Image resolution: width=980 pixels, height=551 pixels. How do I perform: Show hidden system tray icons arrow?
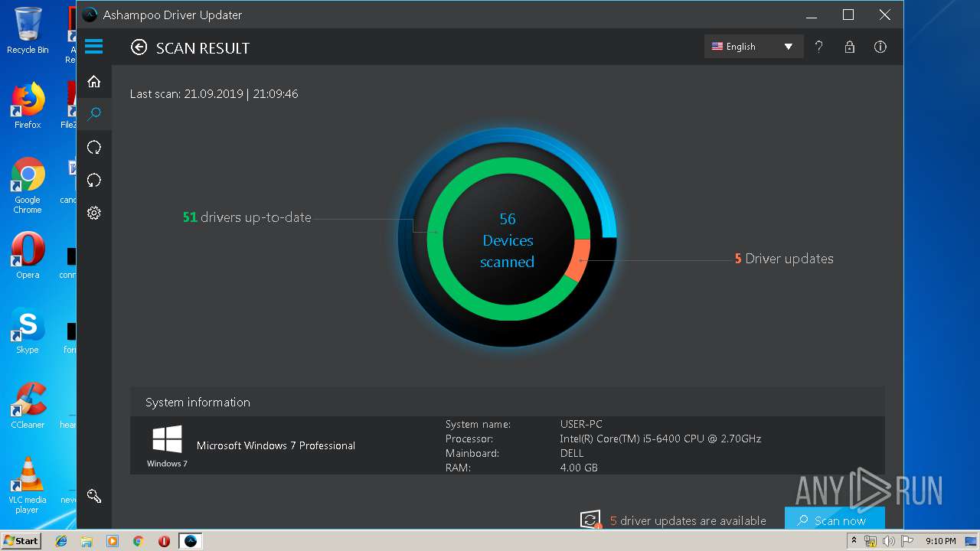[x=854, y=541]
